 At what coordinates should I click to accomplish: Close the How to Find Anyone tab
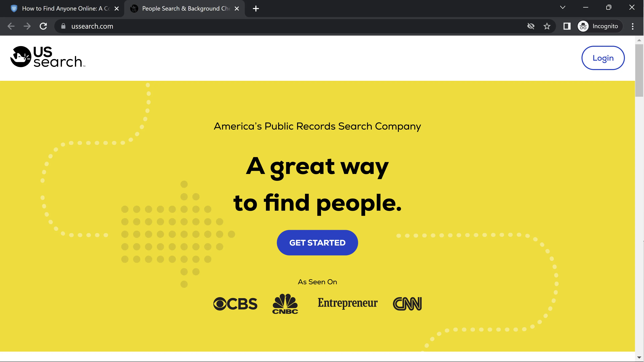click(116, 9)
